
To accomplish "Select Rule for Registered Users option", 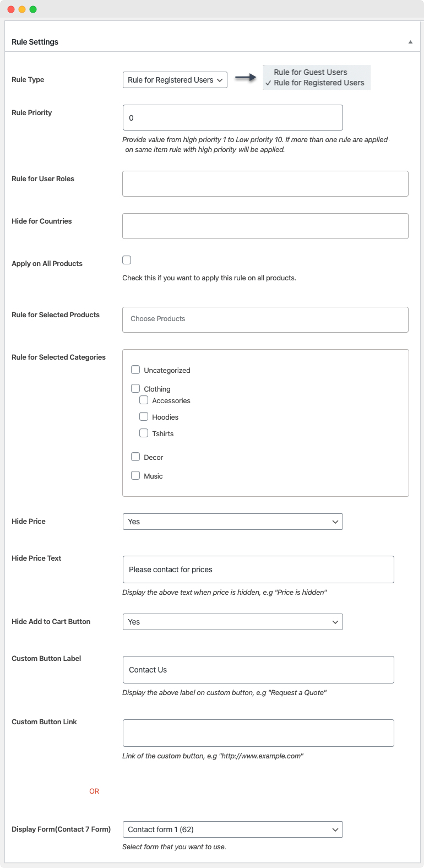I will (319, 83).
